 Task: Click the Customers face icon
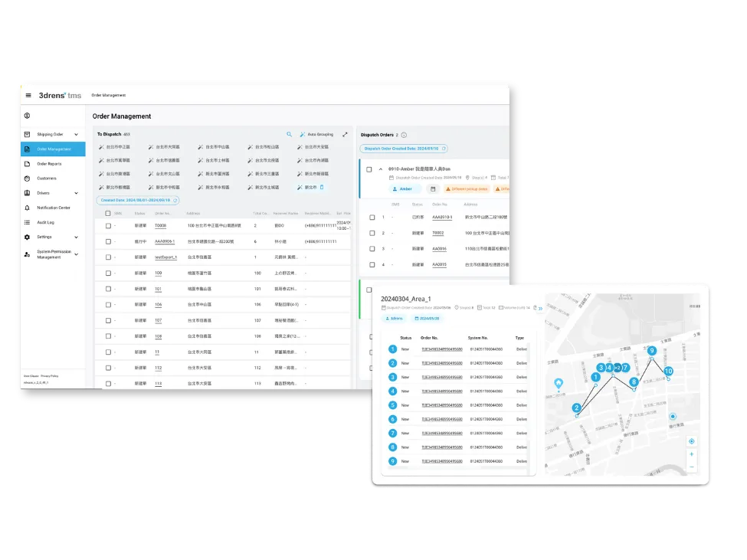(x=27, y=178)
